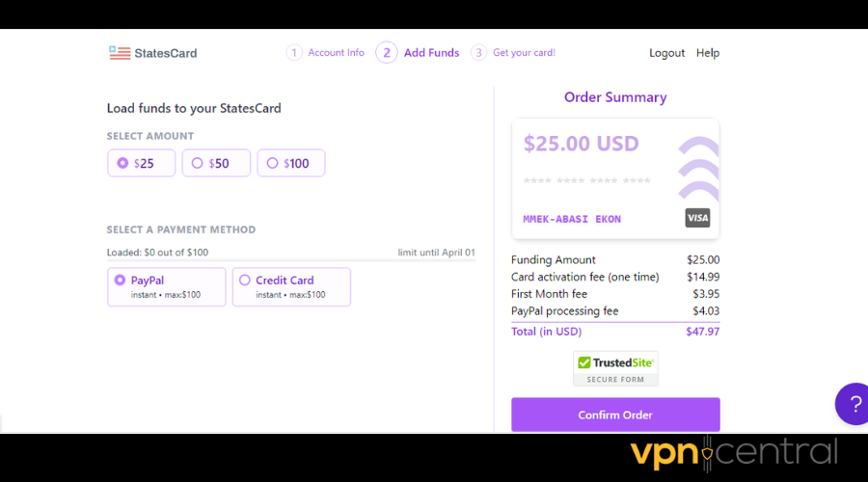Click the step 2 circle icon
The width and height of the screenshot is (868, 482).
[387, 53]
